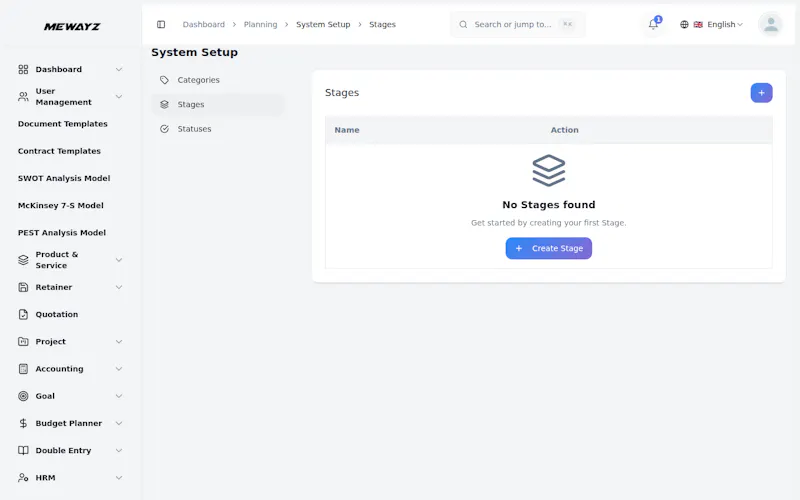Expand the Goal chevron
The width and height of the screenshot is (800, 500).
click(119, 396)
